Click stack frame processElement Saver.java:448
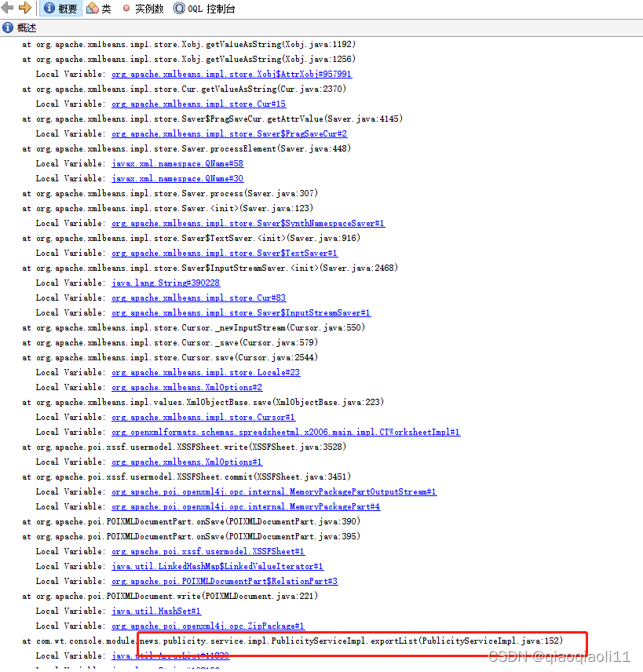This screenshot has width=643, height=672. pos(187,148)
